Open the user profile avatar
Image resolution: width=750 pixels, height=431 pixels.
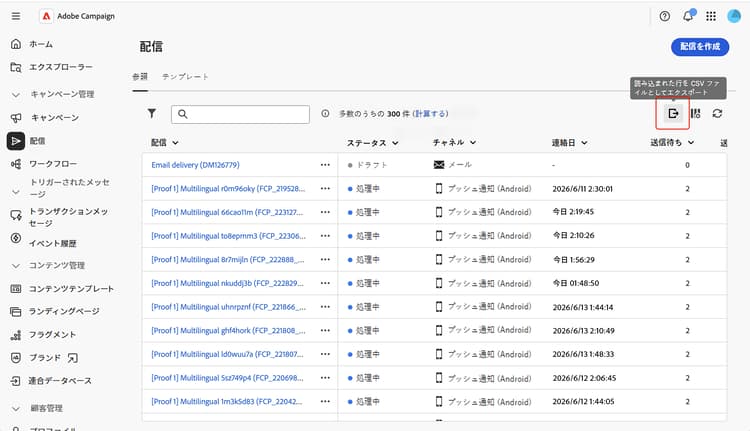coord(734,16)
